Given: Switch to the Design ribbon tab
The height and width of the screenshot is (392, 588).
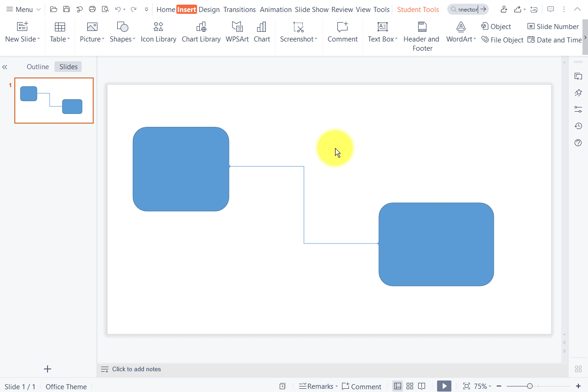Looking at the screenshot, I should pyautogui.click(x=210, y=9).
